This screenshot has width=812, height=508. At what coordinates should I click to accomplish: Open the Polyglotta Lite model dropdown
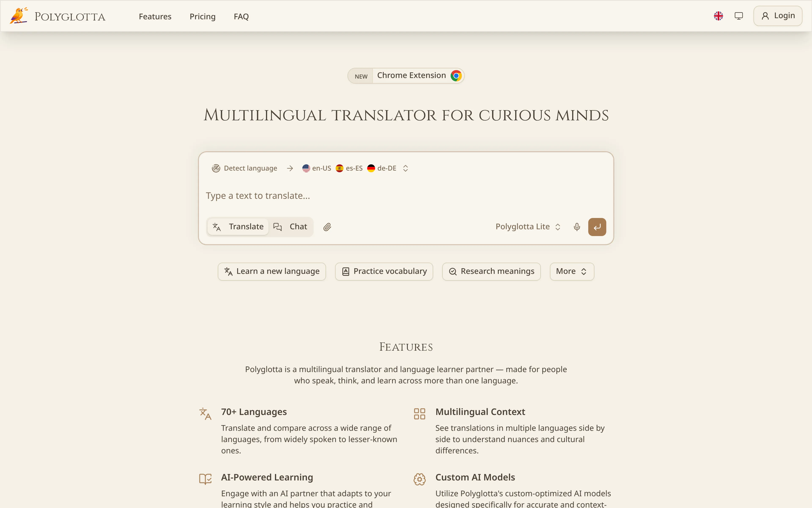point(528,227)
